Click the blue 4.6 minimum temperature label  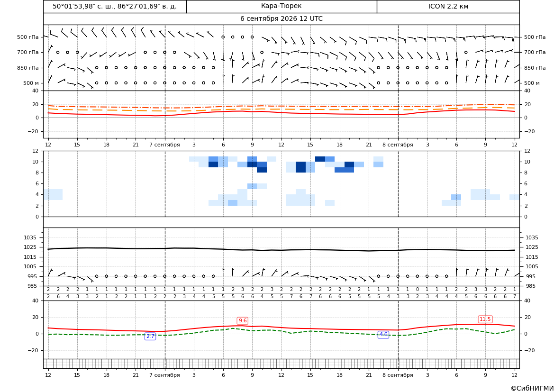383,334
